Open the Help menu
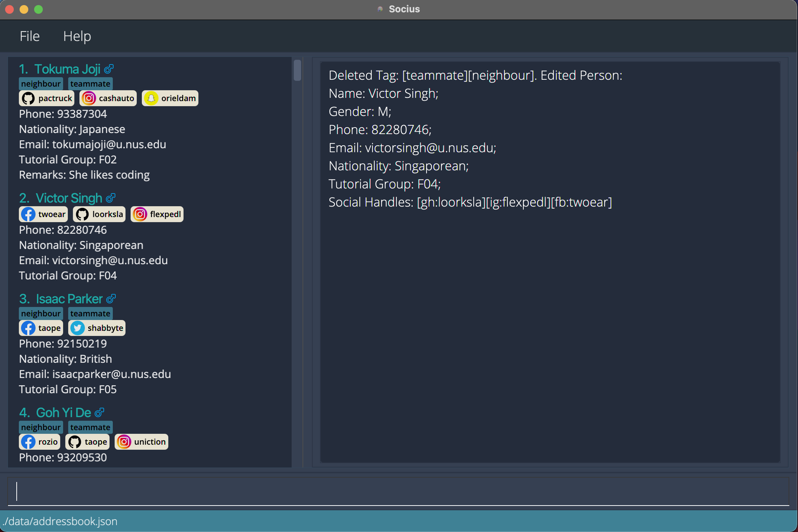 pos(77,36)
